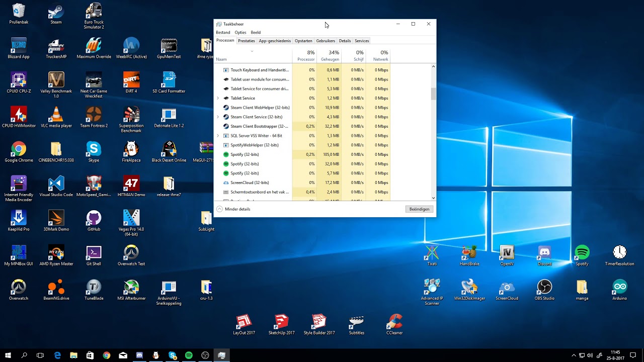The width and height of the screenshot is (644, 362).
Task: Click the scrollbar up arrow in Taakbeheer
Action: 433,66
